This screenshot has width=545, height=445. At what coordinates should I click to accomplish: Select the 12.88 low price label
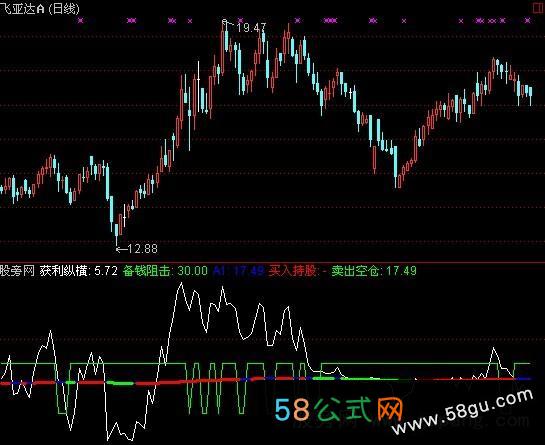click(x=143, y=249)
